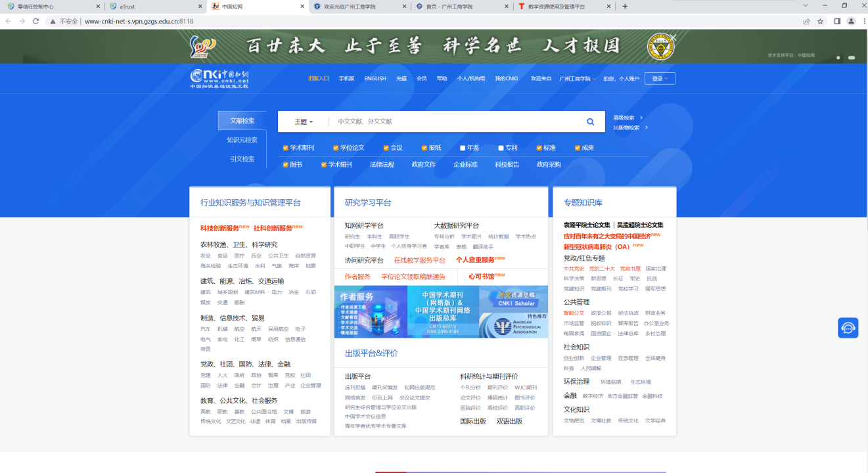
Task: Expand the 登录 login dropdown
Action: pos(660,78)
